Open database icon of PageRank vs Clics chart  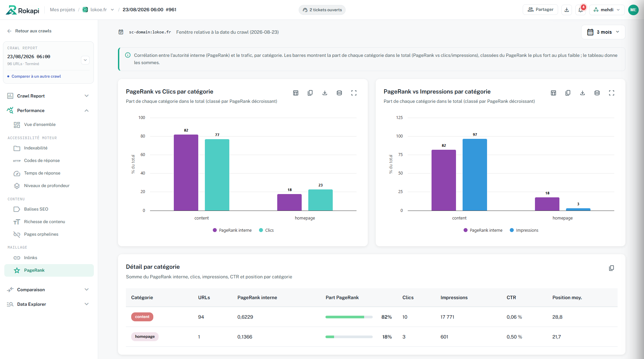(x=339, y=93)
